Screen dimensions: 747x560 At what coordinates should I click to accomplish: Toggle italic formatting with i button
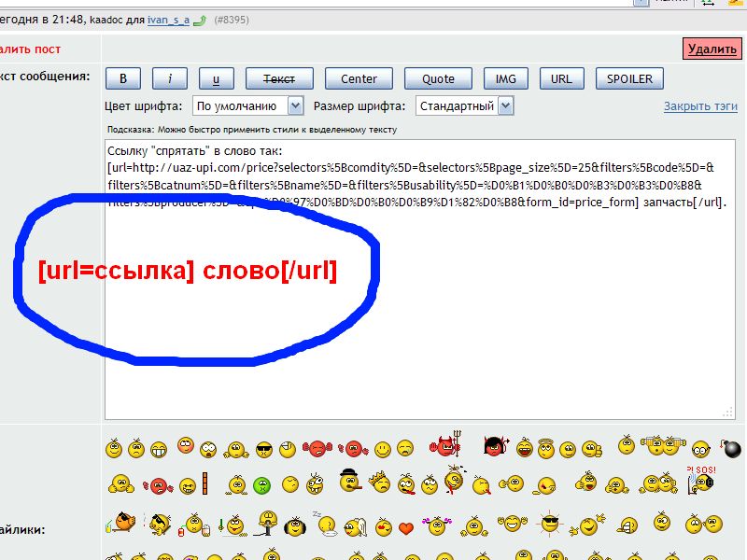[x=170, y=79]
